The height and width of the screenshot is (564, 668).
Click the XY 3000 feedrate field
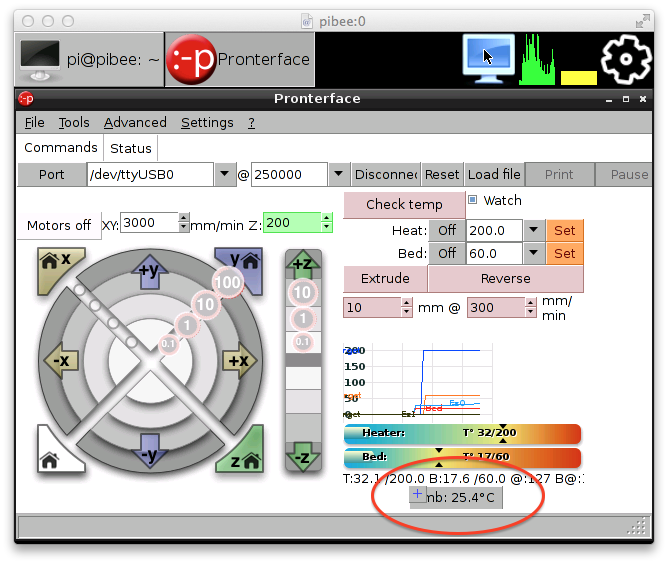[150, 222]
